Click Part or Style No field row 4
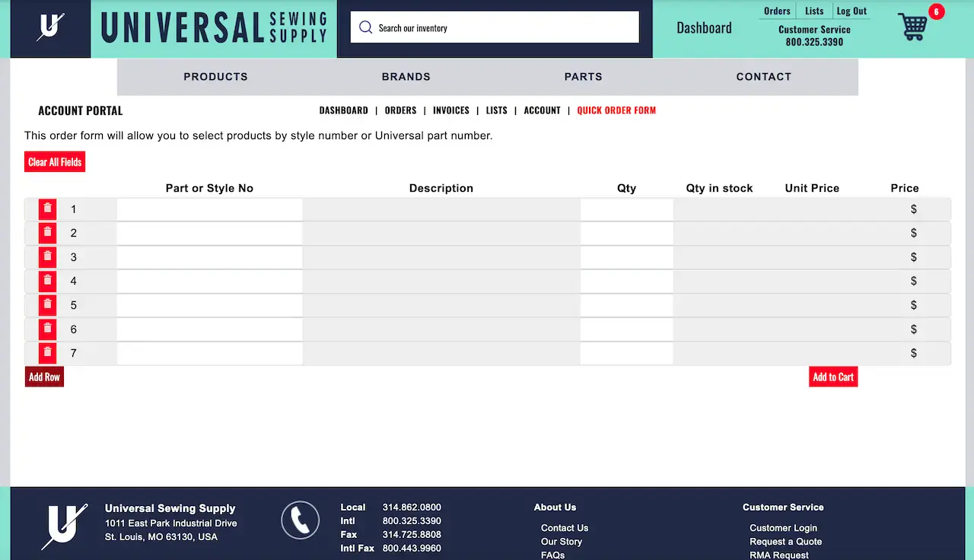The height and width of the screenshot is (560, 974). (210, 281)
